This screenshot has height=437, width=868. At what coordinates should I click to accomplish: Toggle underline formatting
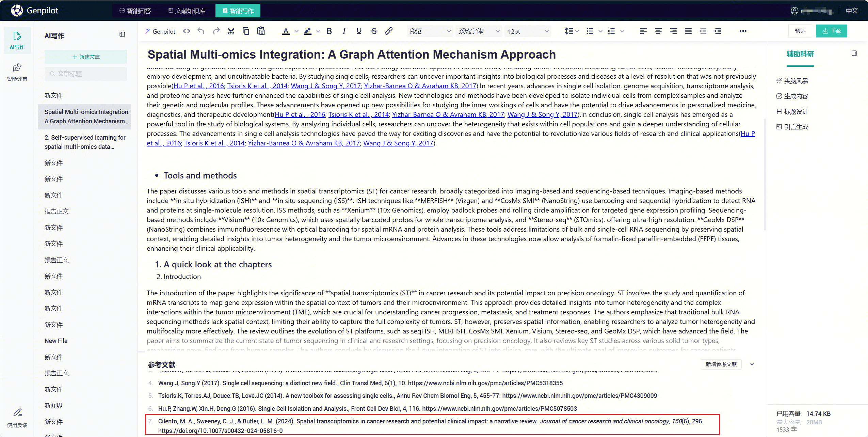pos(359,31)
